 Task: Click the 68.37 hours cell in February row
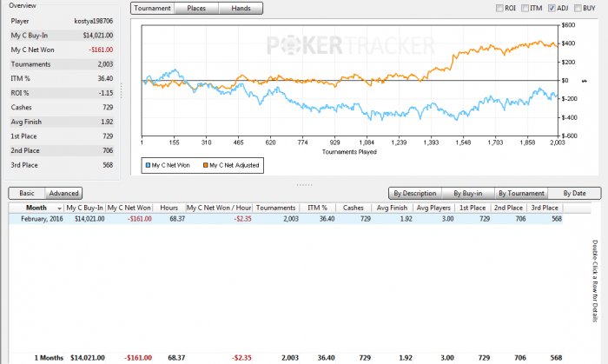[177, 219]
